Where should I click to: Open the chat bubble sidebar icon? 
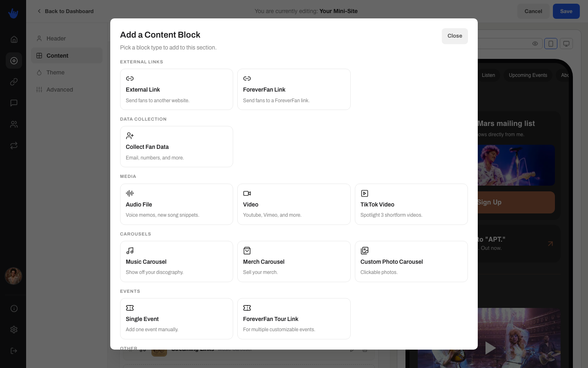pyautogui.click(x=14, y=103)
